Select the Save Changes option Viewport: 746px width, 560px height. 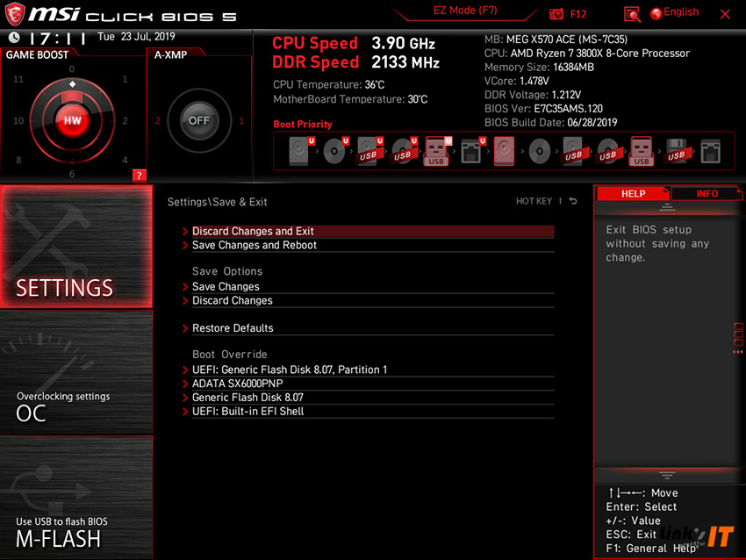(373, 286)
